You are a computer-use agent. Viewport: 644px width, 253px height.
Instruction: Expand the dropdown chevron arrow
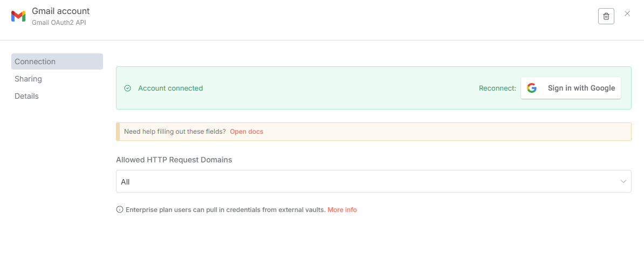[624, 182]
